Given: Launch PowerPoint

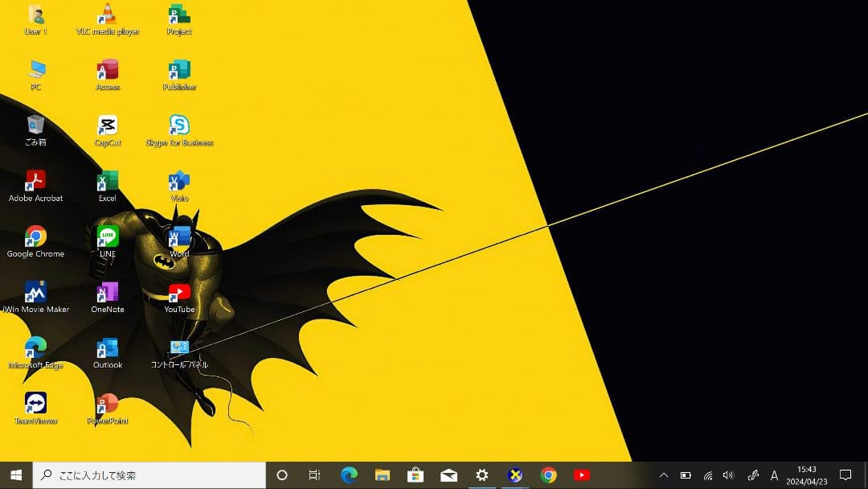Looking at the screenshot, I should pyautogui.click(x=107, y=402).
